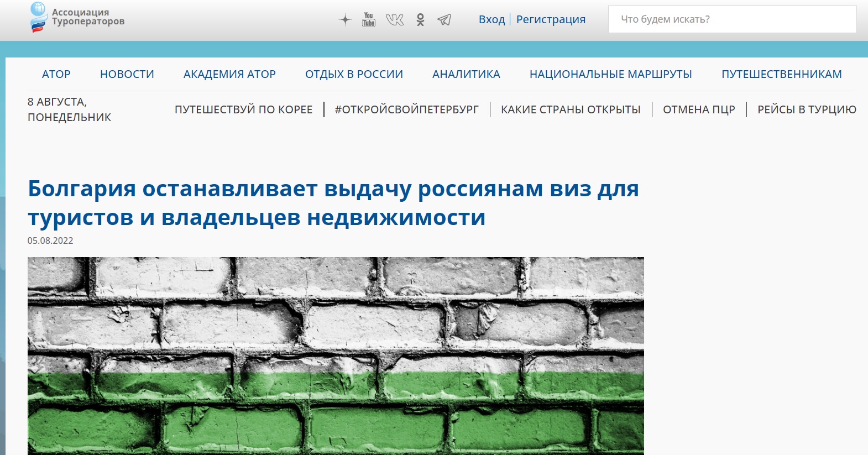
Task: Follow the ПУТЕШЕСТВУЙ ПО КОРЕЕ link
Action: (244, 109)
